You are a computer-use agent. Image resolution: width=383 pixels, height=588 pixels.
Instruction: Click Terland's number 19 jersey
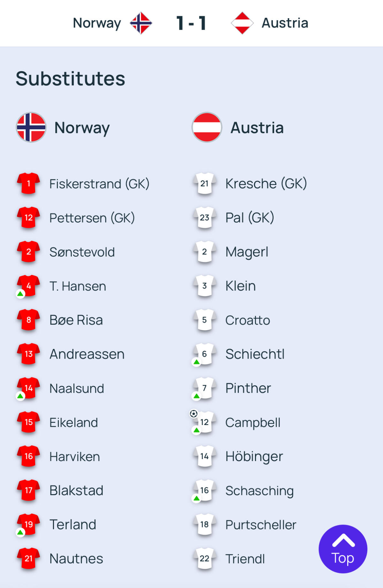pyautogui.click(x=28, y=524)
